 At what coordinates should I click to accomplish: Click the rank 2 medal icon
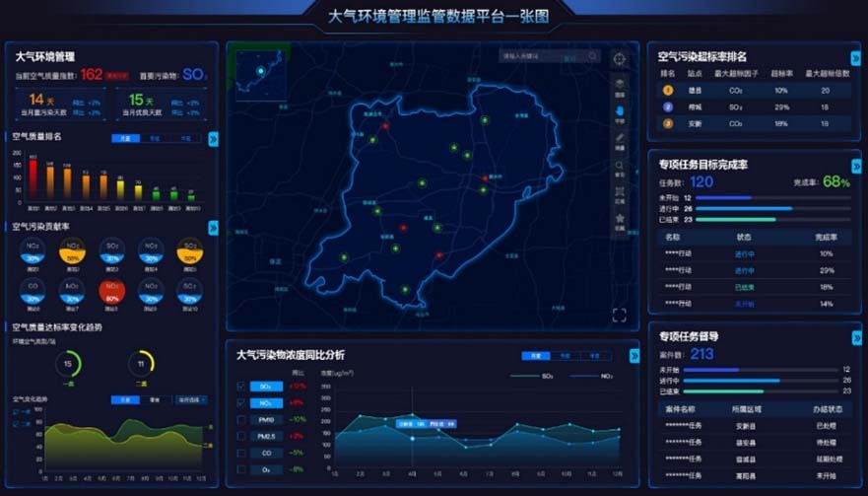[x=668, y=106]
